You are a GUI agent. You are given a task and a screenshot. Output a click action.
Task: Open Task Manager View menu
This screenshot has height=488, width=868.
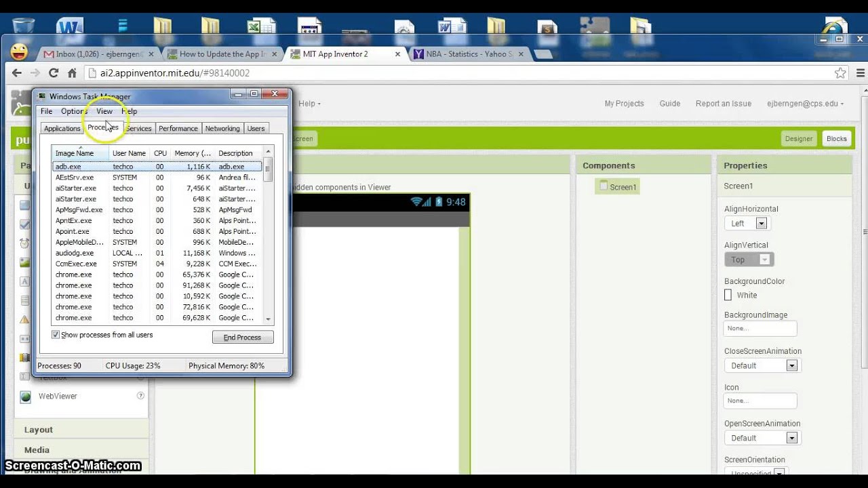pos(104,111)
